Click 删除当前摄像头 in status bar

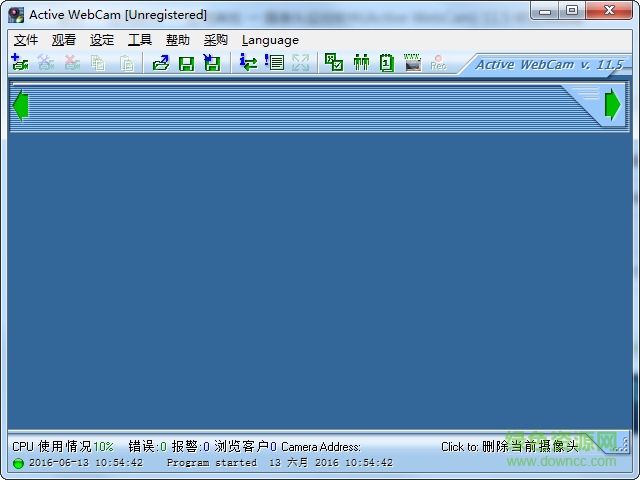(530, 446)
